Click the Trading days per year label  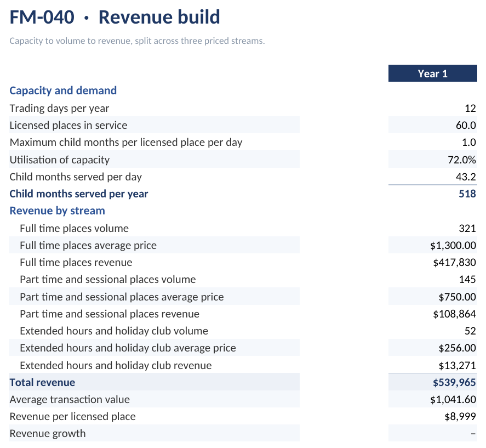(59, 108)
